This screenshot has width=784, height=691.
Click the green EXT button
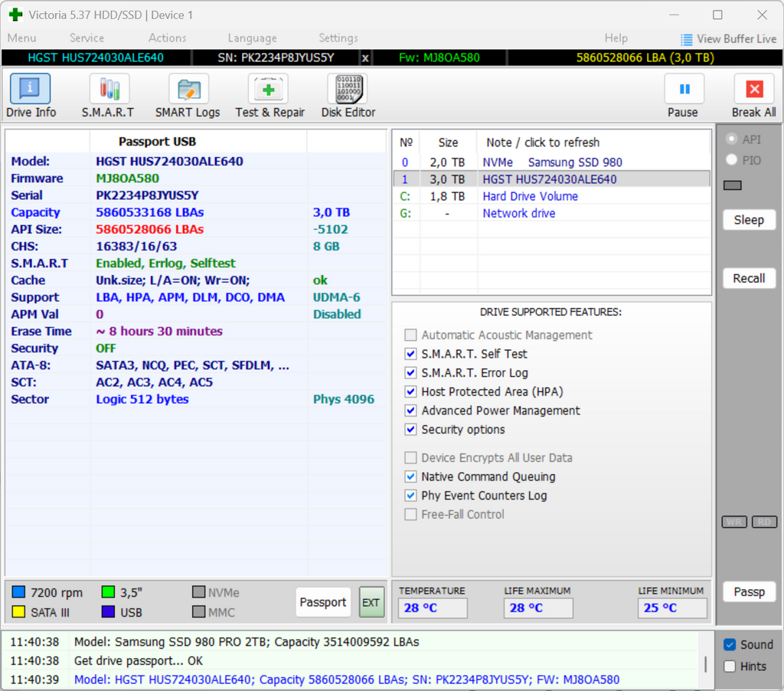point(371,602)
